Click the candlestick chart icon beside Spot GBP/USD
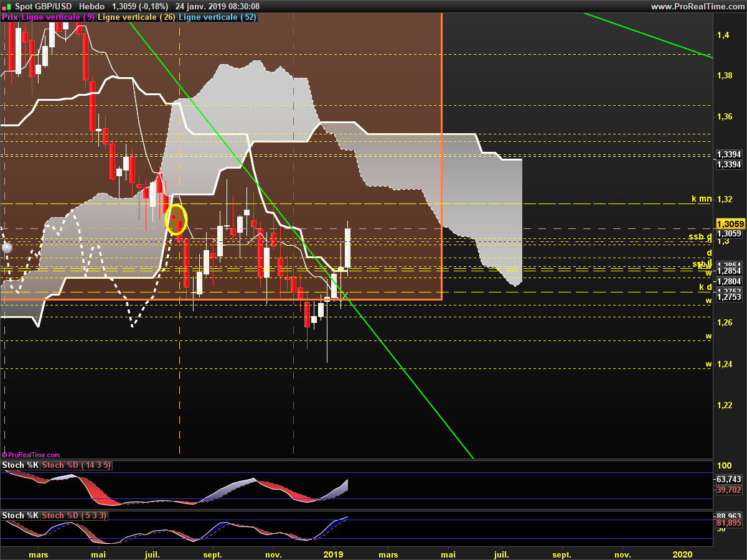The height and width of the screenshot is (560, 747). pos(7,6)
